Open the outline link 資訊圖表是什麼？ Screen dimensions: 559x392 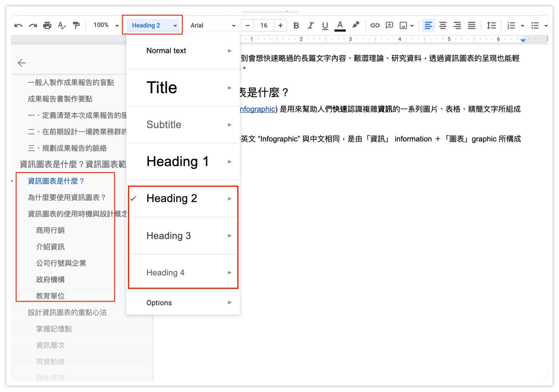(55, 181)
